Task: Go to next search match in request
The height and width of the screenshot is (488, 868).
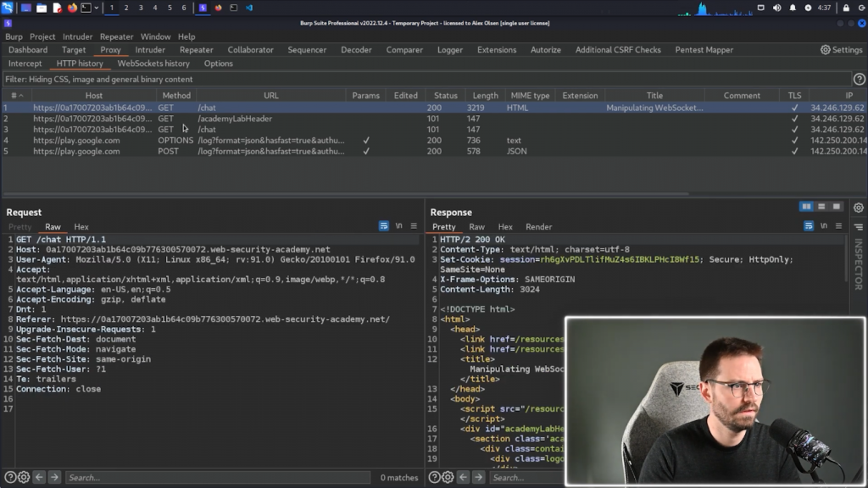Action: (54, 478)
